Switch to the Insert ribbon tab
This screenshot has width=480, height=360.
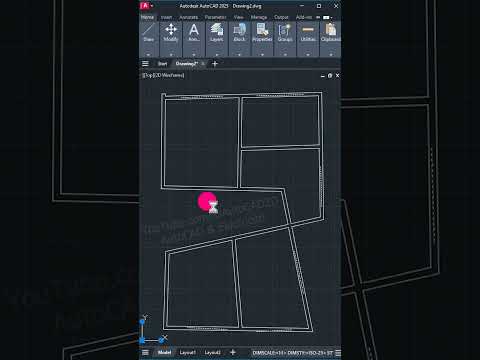tap(166, 17)
